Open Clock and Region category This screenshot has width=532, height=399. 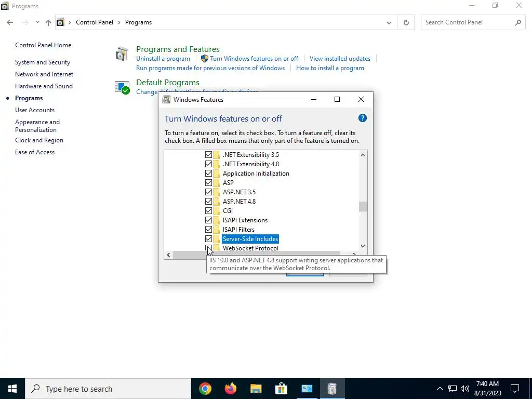(x=39, y=140)
